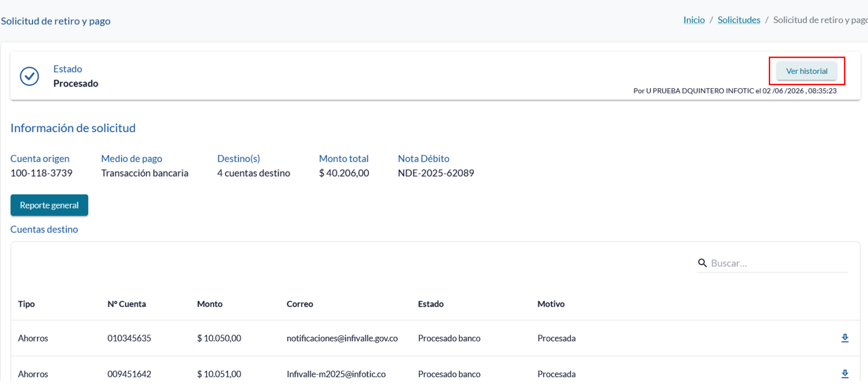The width and height of the screenshot is (868, 392).
Task: Go to Inicio breadcrumb link
Action: pos(694,20)
